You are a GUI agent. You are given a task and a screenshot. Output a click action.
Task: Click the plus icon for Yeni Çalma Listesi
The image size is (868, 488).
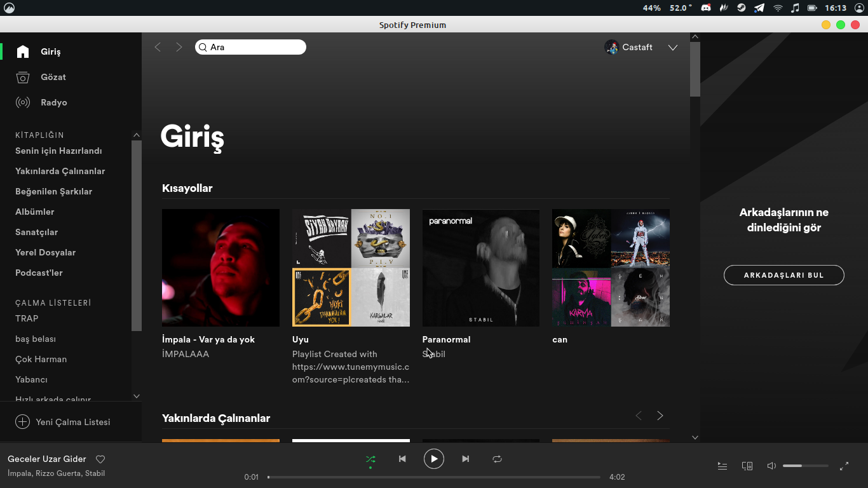point(22,422)
